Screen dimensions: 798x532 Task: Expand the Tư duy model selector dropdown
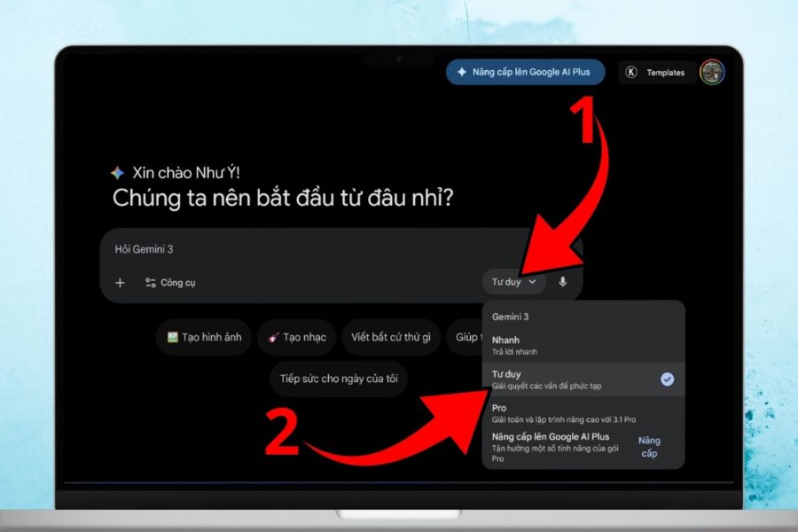513,282
